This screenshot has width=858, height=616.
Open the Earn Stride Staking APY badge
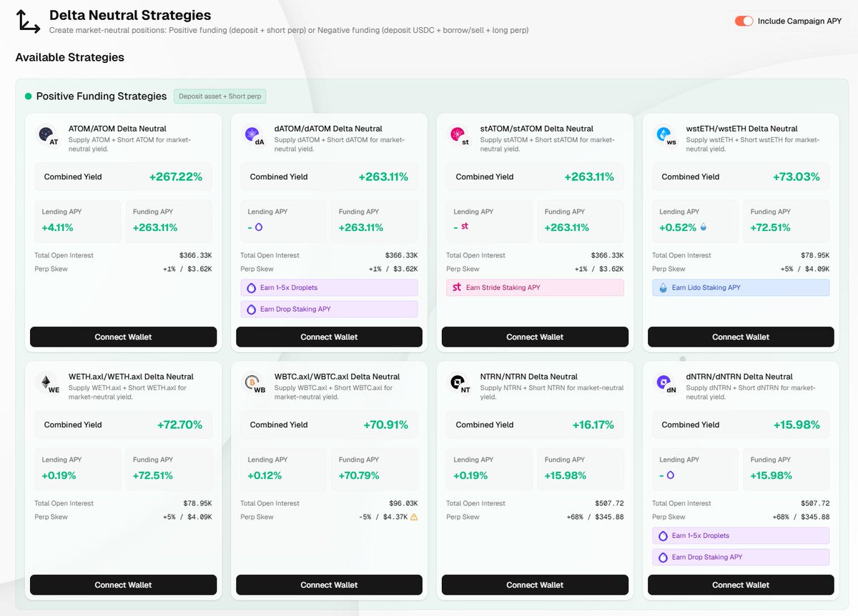[535, 287]
